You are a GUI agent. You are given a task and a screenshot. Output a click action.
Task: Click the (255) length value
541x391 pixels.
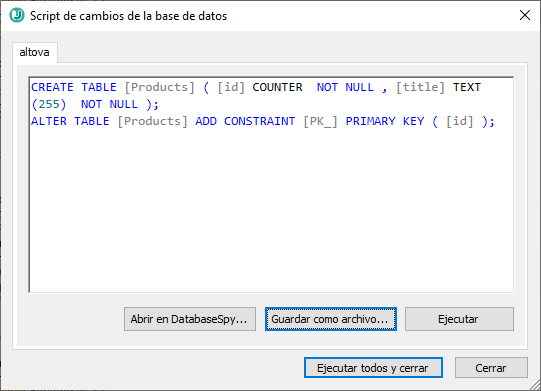pos(49,104)
